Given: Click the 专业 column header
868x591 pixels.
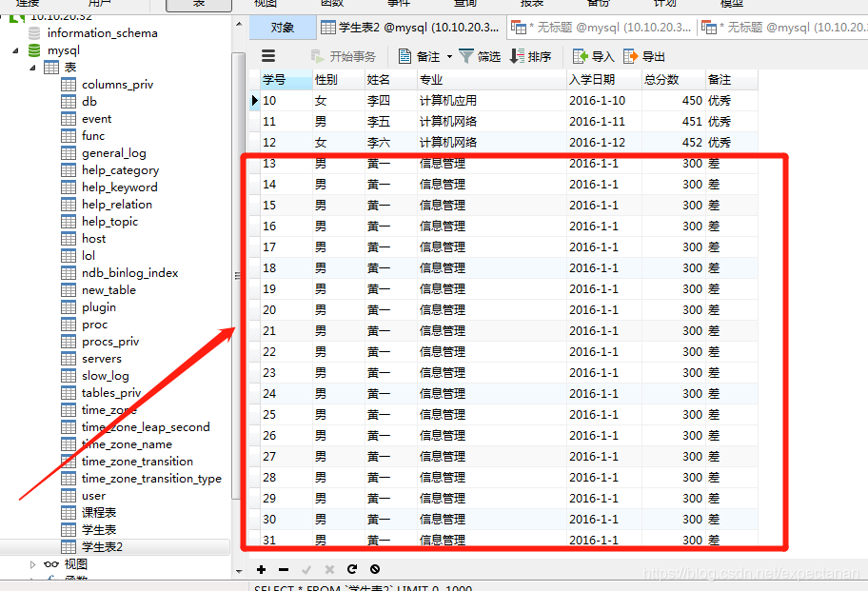Looking at the screenshot, I should (491, 80).
